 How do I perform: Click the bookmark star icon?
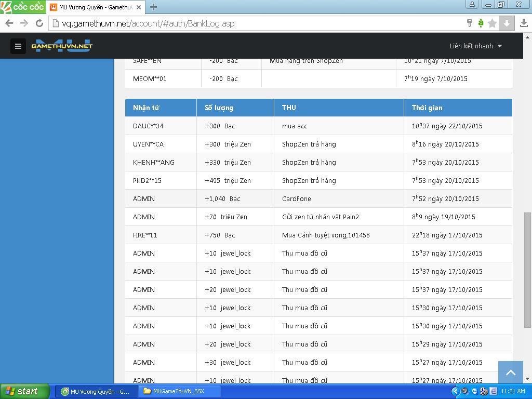click(x=492, y=23)
